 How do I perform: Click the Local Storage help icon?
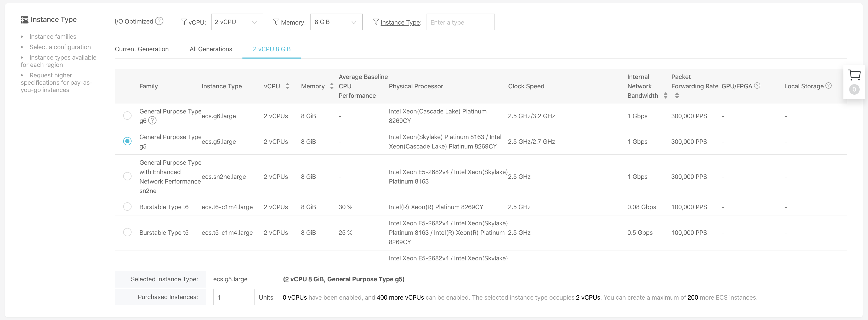(828, 85)
